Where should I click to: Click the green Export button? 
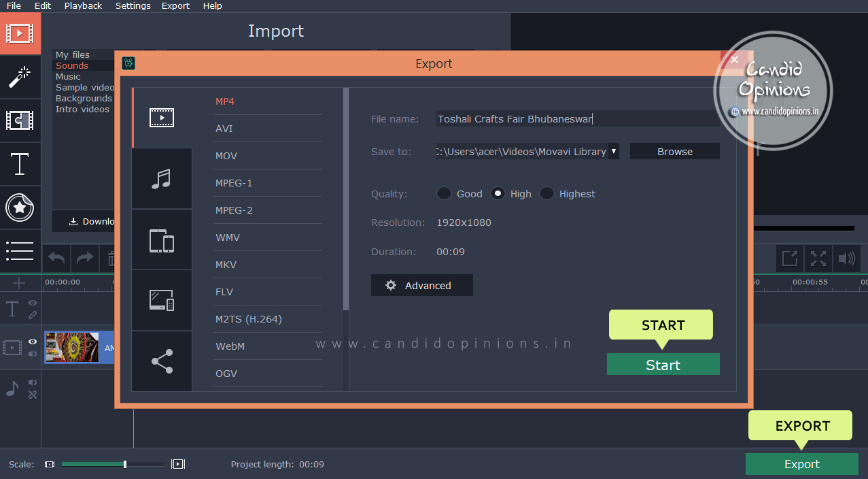pos(802,464)
